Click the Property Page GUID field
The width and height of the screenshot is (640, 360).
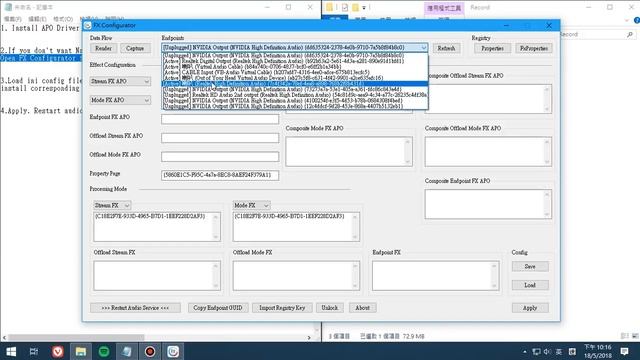tap(220, 175)
